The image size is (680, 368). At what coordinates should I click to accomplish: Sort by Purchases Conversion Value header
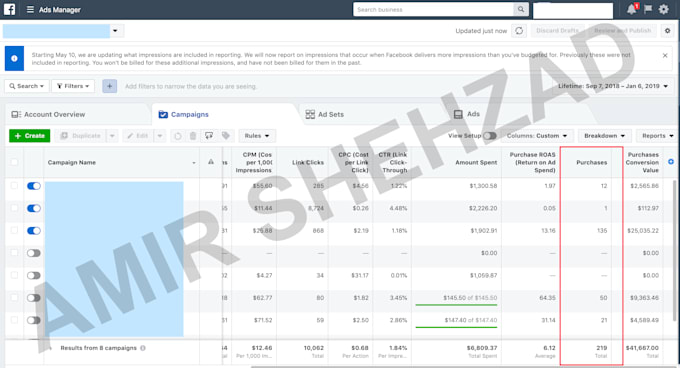click(642, 163)
